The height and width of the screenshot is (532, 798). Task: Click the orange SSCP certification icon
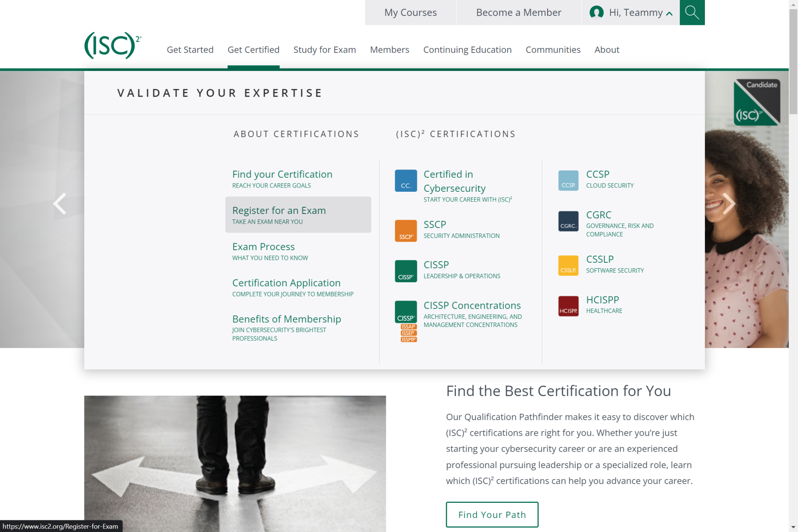coord(406,230)
